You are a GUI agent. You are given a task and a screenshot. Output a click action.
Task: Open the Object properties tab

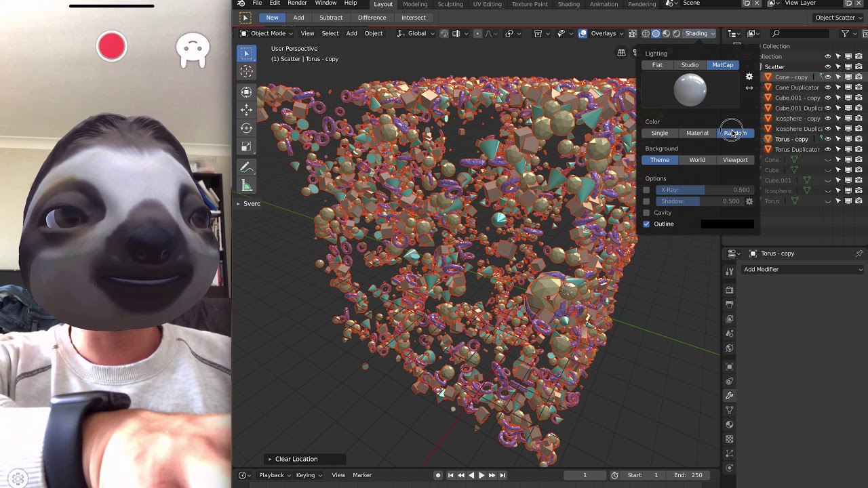click(730, 367)
